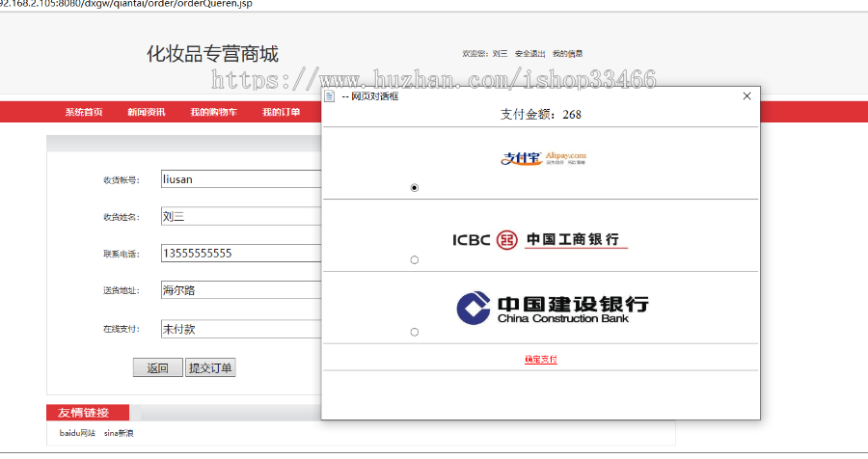Click the dialog page document icon
Image resolution: width=868 pixels, height=459 pixels.
(330, 96)
